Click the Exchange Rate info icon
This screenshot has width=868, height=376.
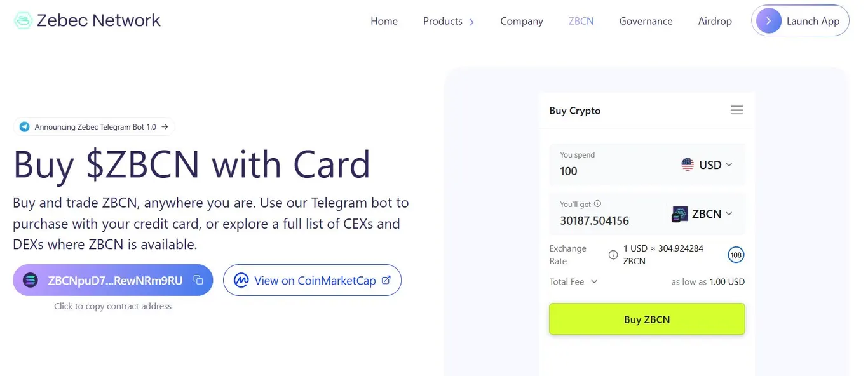(x=613, y=255)
